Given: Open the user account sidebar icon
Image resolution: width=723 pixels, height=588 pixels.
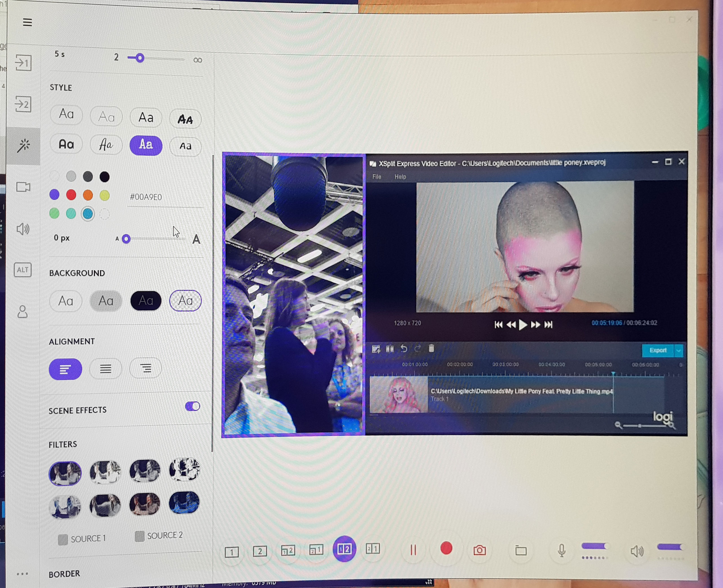Looking at the screenshot, I should pyautogui.click(x=22, y=311).
